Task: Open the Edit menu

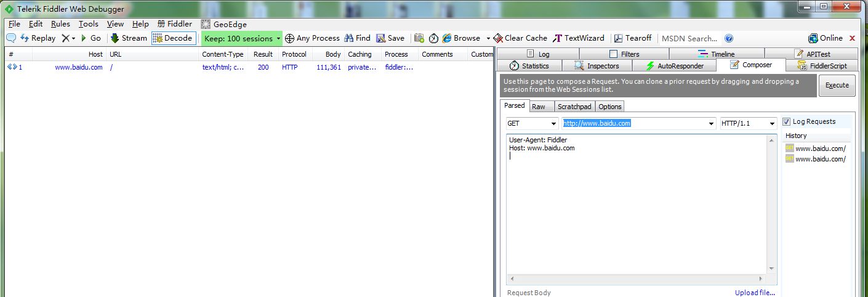Action: pos(36,24)
